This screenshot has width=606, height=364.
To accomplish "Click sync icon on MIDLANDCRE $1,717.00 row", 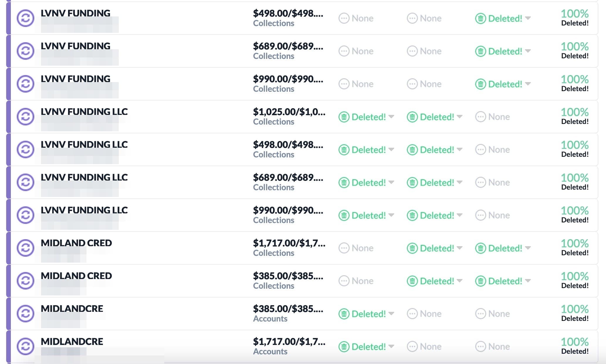I will click(26, 346).
